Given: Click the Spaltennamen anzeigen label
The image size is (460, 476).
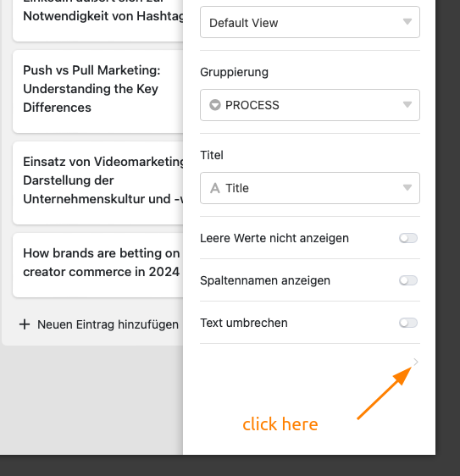Looking at the screenshot, I should [265, 280].
